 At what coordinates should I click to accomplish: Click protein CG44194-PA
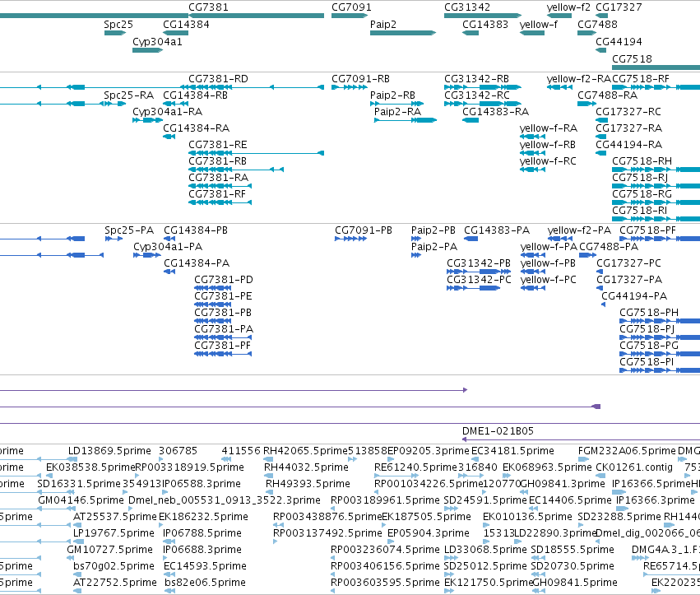click(604, 304)
